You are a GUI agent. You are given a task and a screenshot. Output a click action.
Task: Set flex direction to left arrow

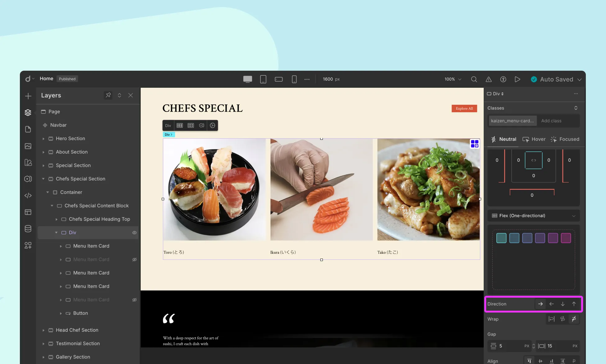click(x=552, y=304)
